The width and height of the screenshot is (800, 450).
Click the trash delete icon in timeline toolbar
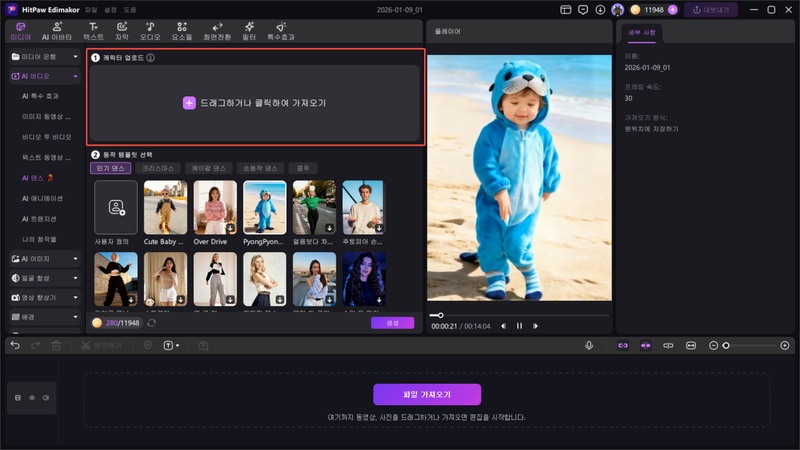tap(56, 345)
